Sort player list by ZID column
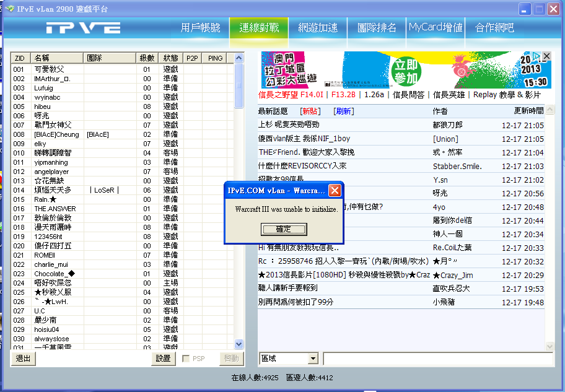565x392 pixels. tap(21, 58)
